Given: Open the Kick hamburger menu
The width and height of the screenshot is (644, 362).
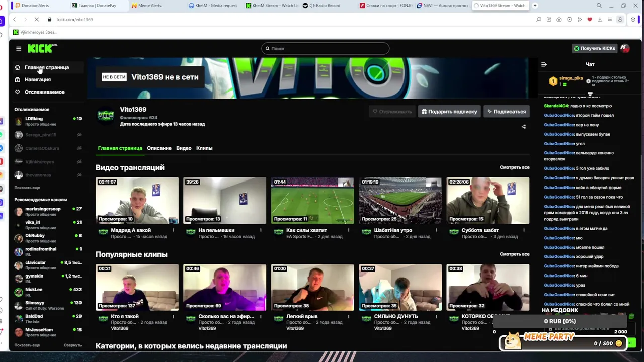Looking at the screenshot, I should [19, 48].
